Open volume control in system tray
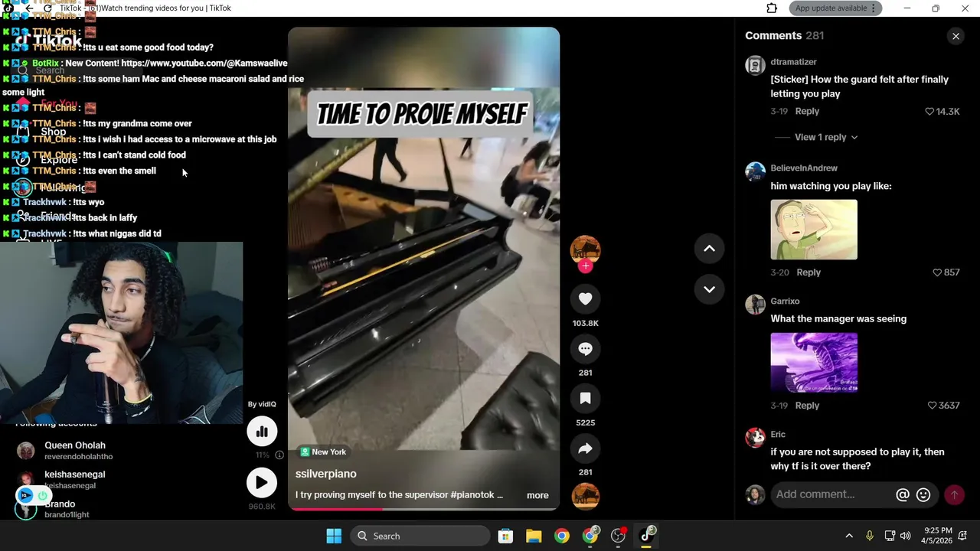 pos(906,536)
